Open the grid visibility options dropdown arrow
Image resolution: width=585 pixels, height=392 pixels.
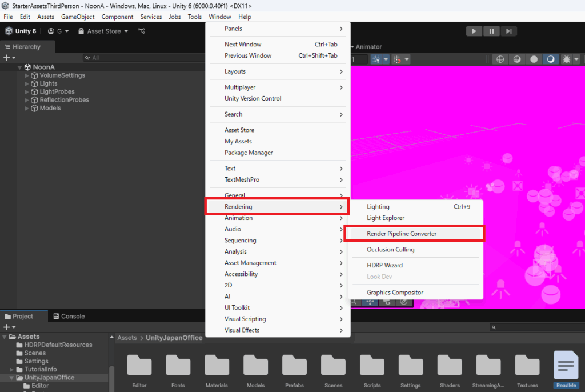[386, 59]
